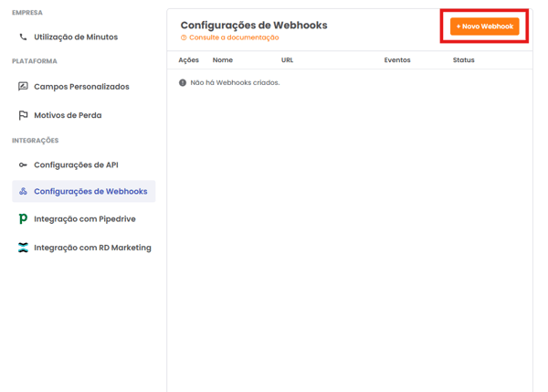Go to Motivos de Perda
This screenshot has height=392, width=548.
[x=68, y=115]
